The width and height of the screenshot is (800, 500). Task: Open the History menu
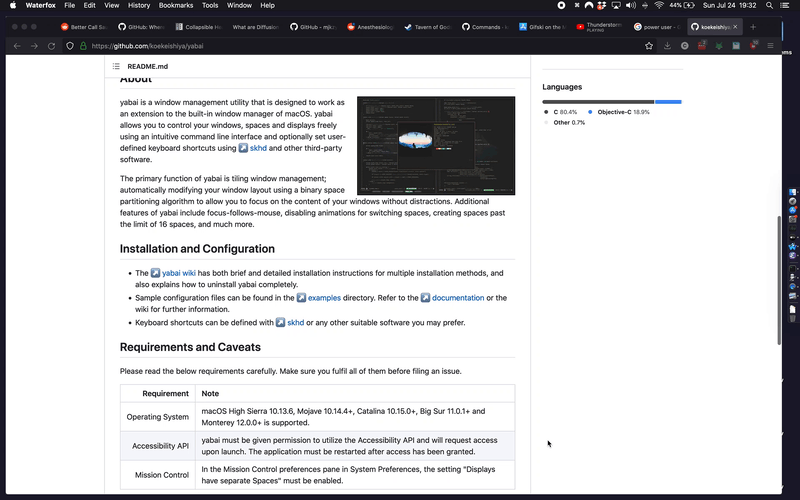point(139,5)
